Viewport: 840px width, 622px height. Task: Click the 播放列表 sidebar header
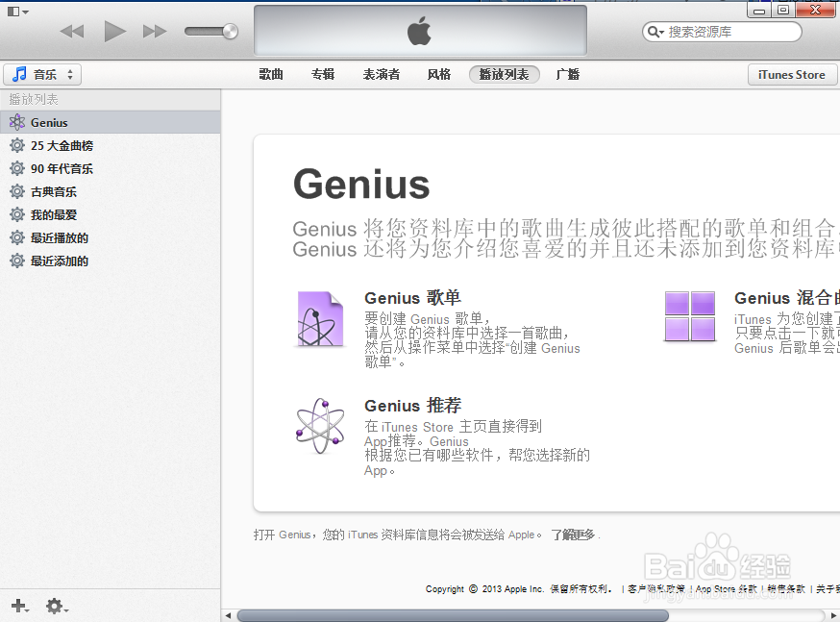[34, 99]
